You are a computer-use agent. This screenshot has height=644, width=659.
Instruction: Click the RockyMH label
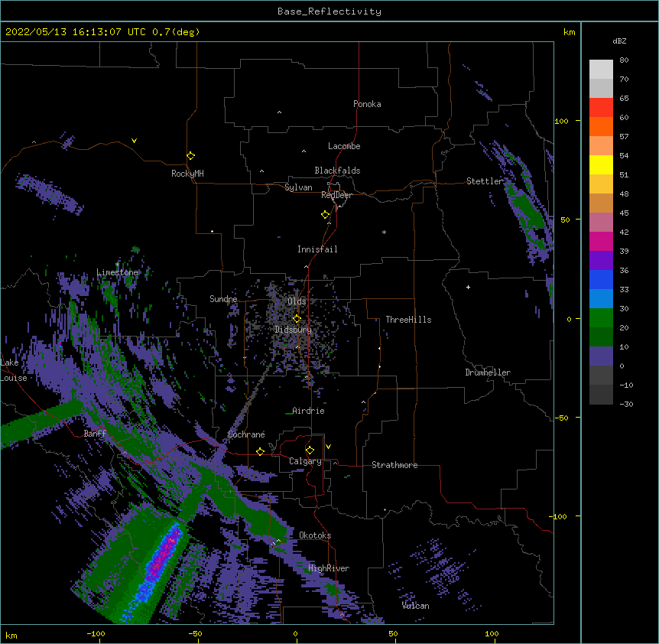(187, 174)
